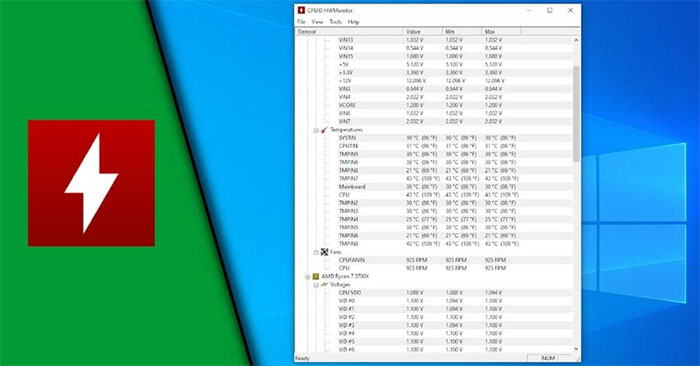
Task: Select the VID #4 row
Action: (x=434, y=334)
